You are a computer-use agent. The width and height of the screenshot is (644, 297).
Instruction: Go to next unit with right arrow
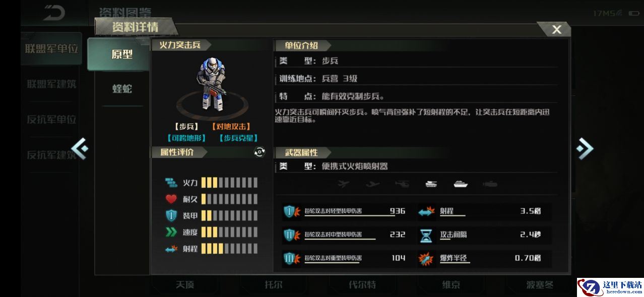coord(585,148)
